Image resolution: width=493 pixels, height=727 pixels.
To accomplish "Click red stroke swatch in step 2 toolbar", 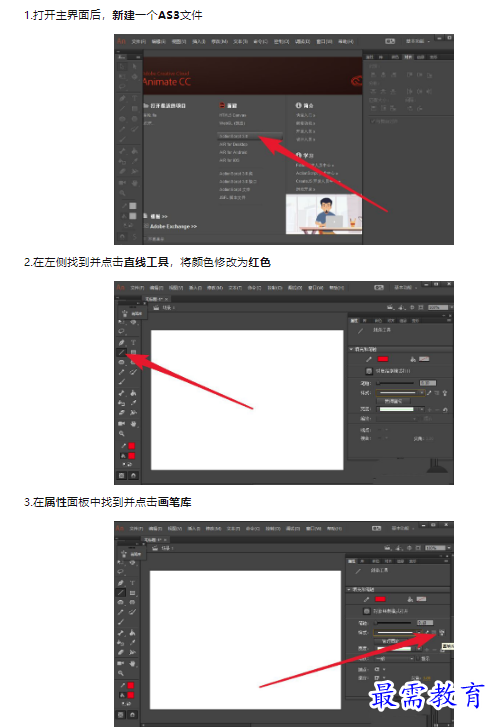I will click(132, 446).
